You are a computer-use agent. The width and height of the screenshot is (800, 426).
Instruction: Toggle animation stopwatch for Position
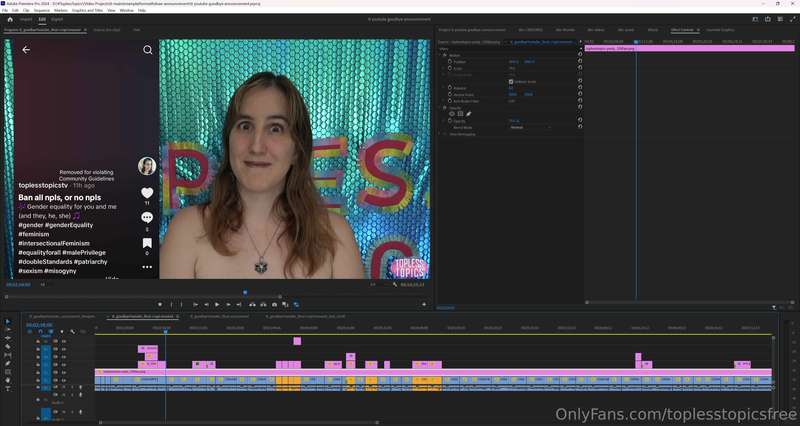450,61
